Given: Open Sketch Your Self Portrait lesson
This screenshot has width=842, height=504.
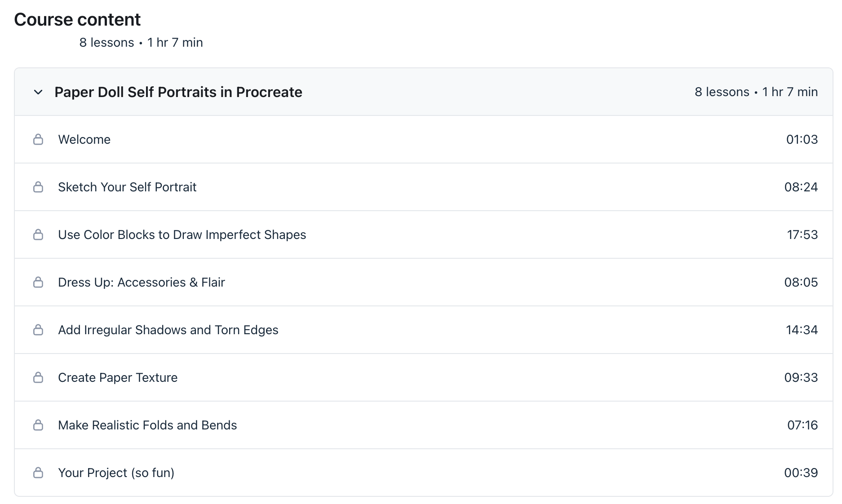Looking at the screenshot, I should pos(424,187).
